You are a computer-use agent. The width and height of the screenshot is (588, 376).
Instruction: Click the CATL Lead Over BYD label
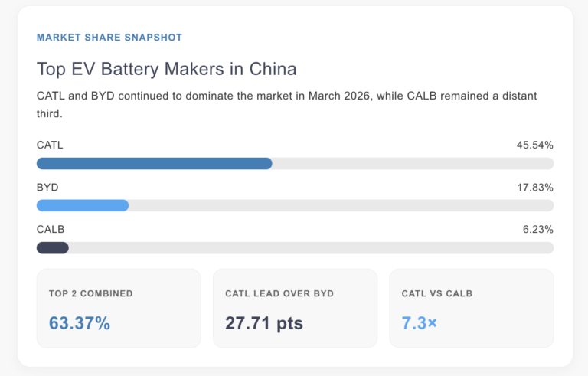tap(279, 293)
